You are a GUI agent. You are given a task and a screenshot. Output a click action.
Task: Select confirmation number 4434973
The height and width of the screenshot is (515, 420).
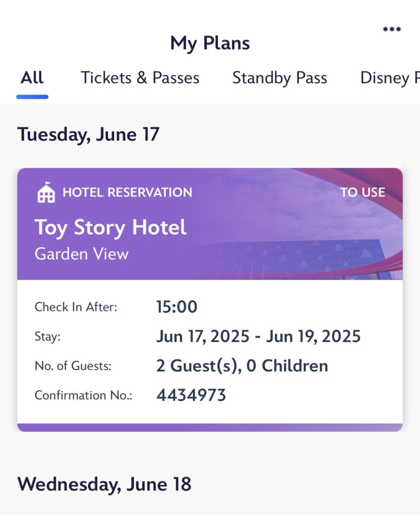(x=191, y=395)
